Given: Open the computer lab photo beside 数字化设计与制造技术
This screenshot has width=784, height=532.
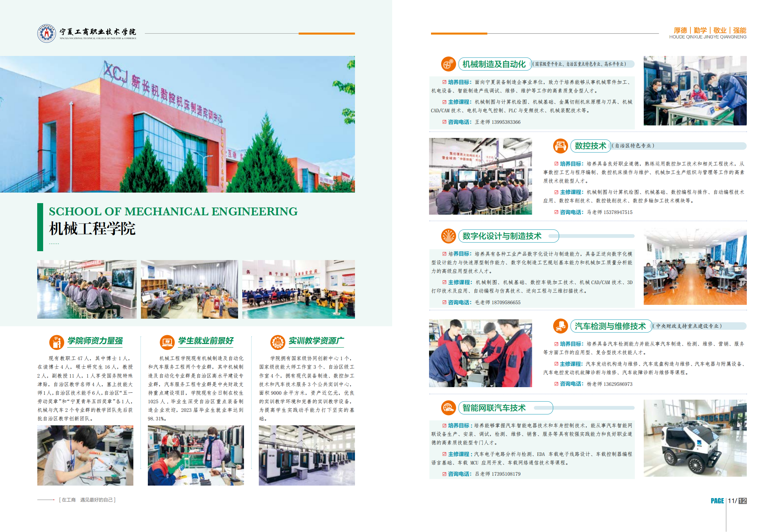Looking at the screenshot, I should tap(695, 267).
